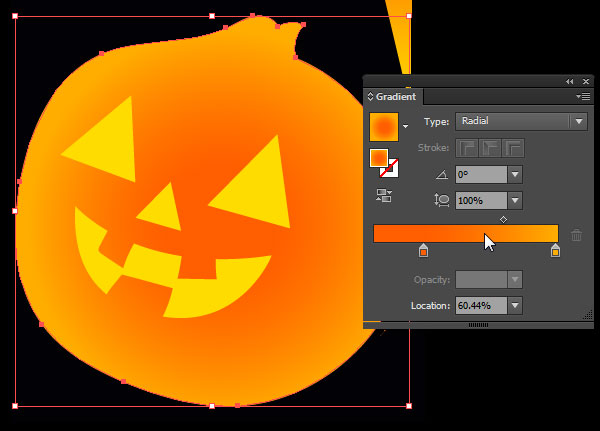The height and width of the screenshot is (431, 600).
Task: Open the Gradient panel options menu
Action: point(583,96)
